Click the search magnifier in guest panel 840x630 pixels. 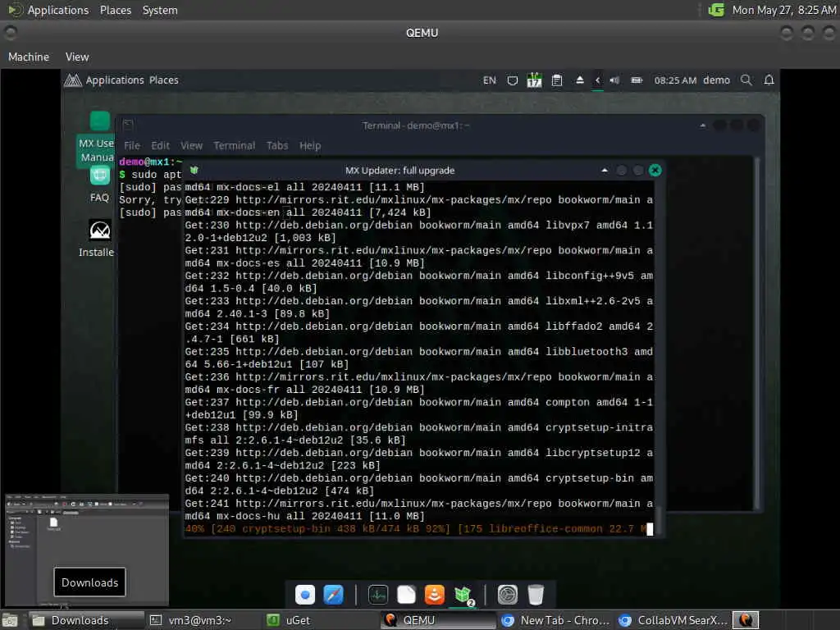tap(746, 80)
